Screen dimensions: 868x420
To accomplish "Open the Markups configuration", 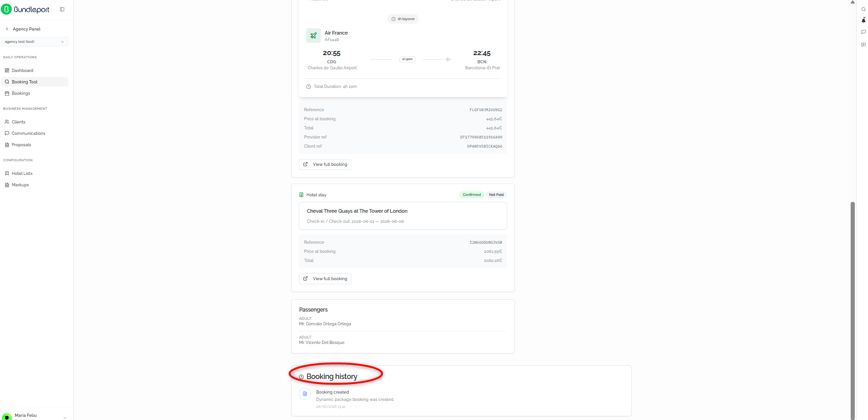I will (x=35, y=184).
